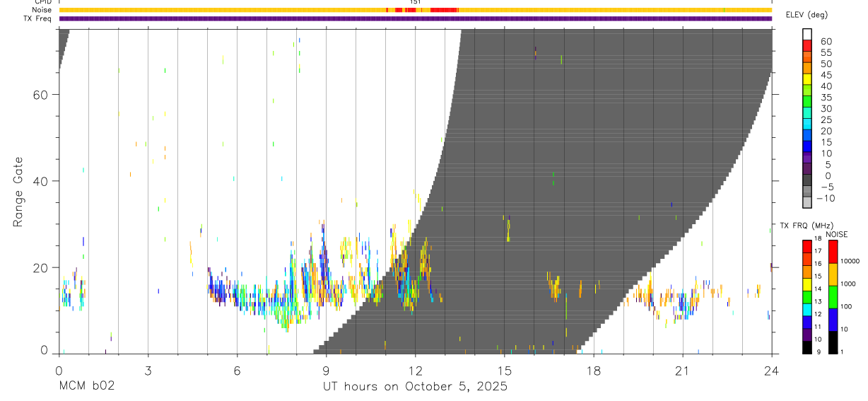The height and width of the screenshot is (401, 868).
Task: Click the 10000 label on the NOISE scale
Action: coord(850,262)
